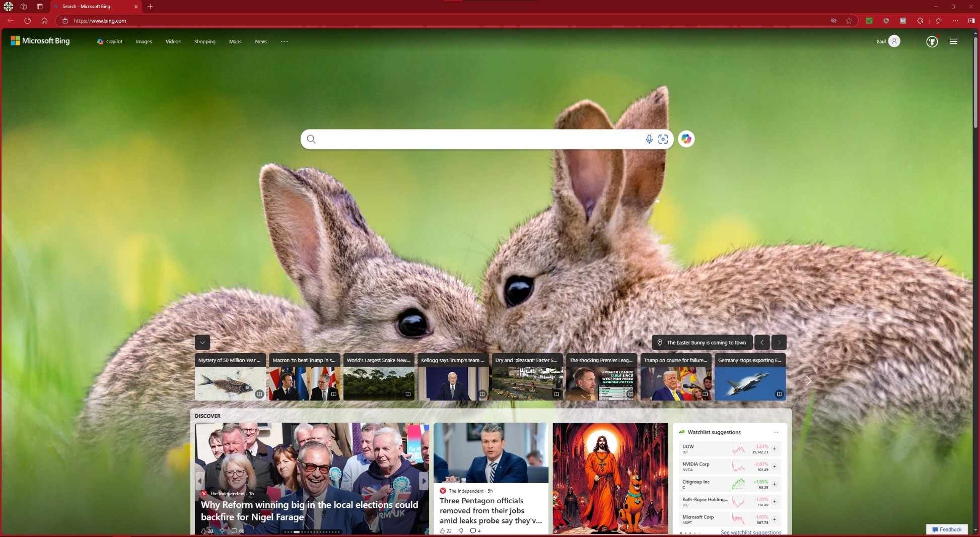Open Watchlist suggestions options ellipsis
This screenshot has height=537, width=980.
776,432
